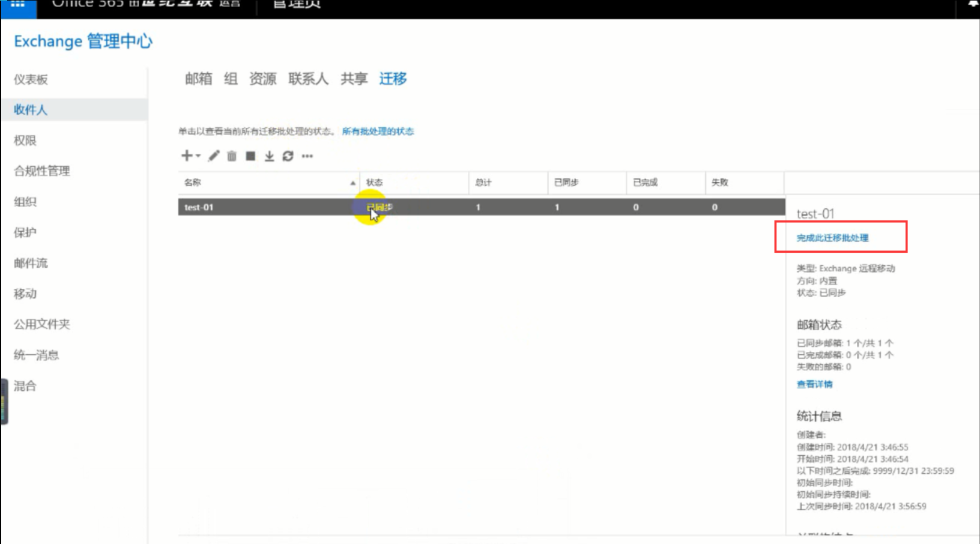Viewport: 980px width, 544px height.
Task: Click the download arrow icon in toolbar
Action: 269,156
